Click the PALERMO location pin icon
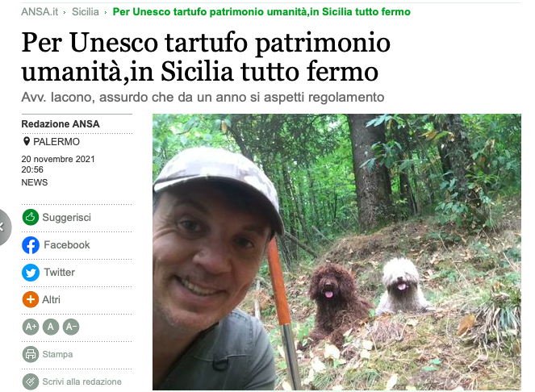Screen dimensions: 535x392 [27, 141]
